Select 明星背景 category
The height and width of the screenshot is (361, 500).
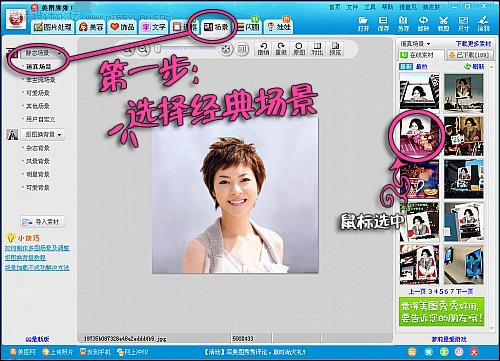click(x=38, y=174)
